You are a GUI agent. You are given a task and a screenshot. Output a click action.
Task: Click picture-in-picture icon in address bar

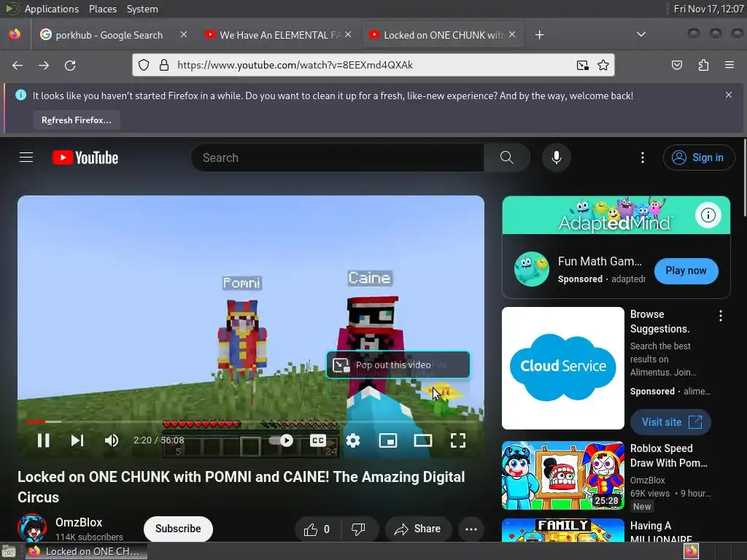click(x=582, y=65)
